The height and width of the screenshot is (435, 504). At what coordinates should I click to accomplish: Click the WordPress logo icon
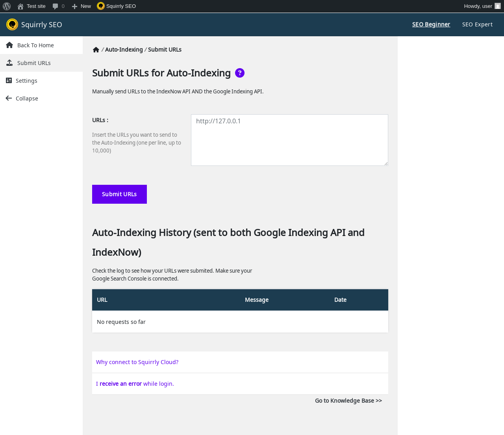(7, 6)
